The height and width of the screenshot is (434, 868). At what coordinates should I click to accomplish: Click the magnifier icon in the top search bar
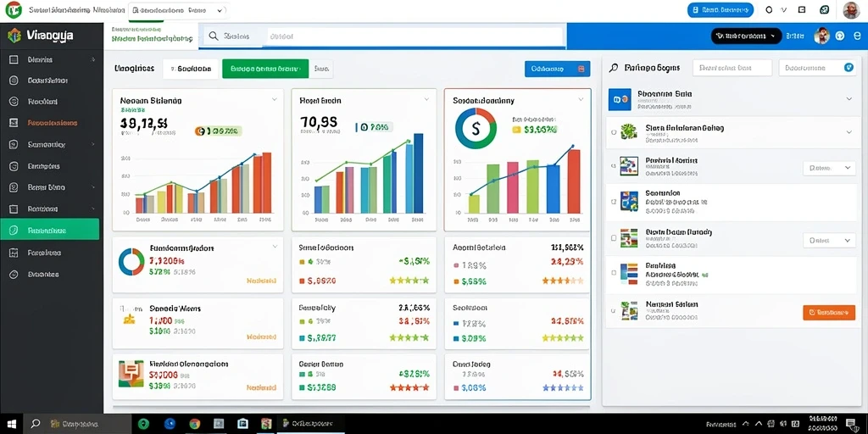pyautogui.click(x=213, y=36)
